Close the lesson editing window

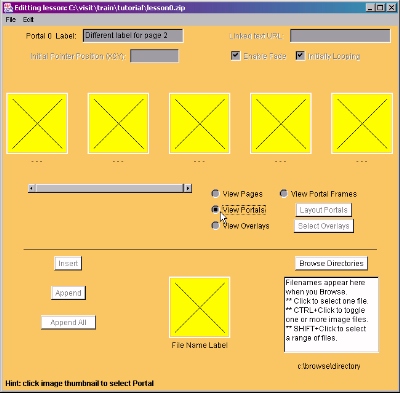tap(391, 7)
